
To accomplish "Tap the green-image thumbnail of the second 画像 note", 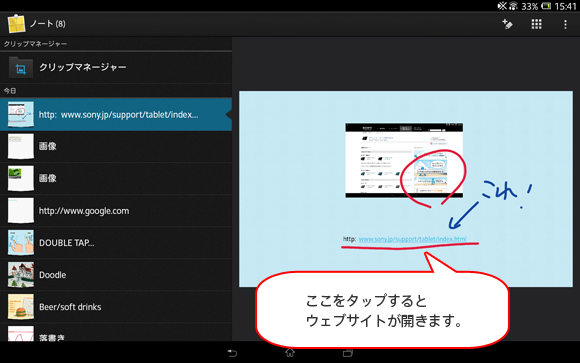I will [21, 178].
